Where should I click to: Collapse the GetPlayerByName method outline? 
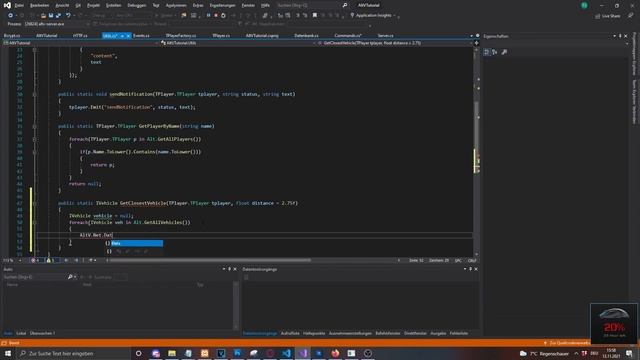(x=34, y=126)
